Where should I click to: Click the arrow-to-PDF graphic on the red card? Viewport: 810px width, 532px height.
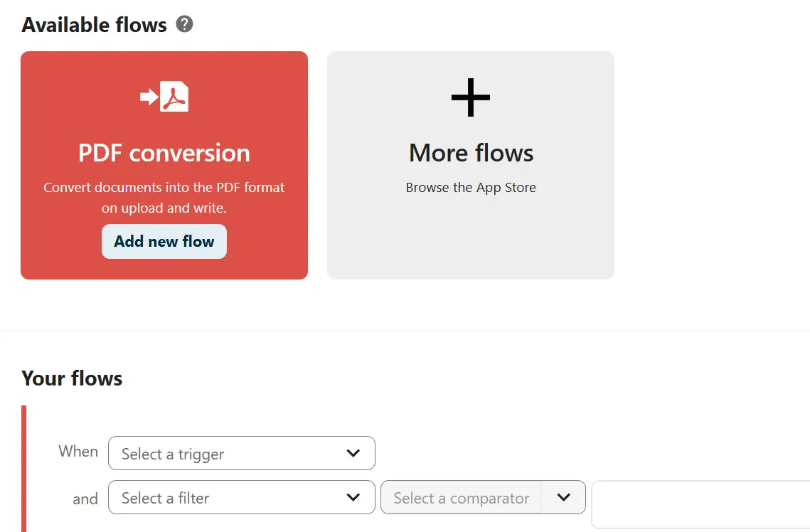[x=164, y=95]
